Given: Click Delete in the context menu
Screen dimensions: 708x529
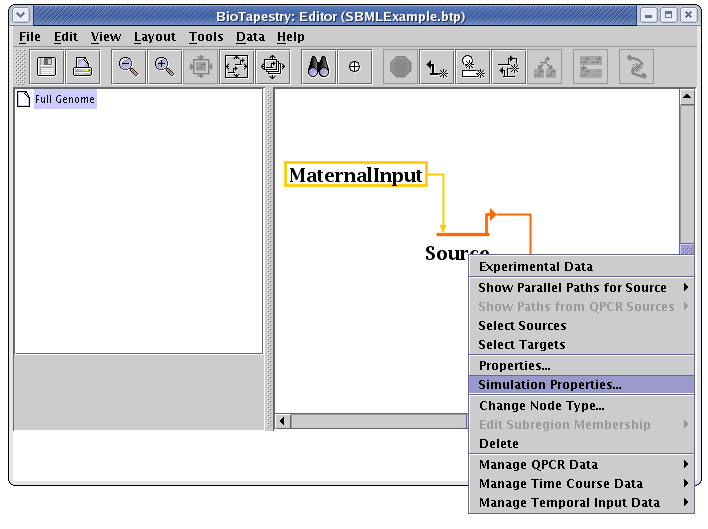Looking at the screenshot, I should click(499, 444).
